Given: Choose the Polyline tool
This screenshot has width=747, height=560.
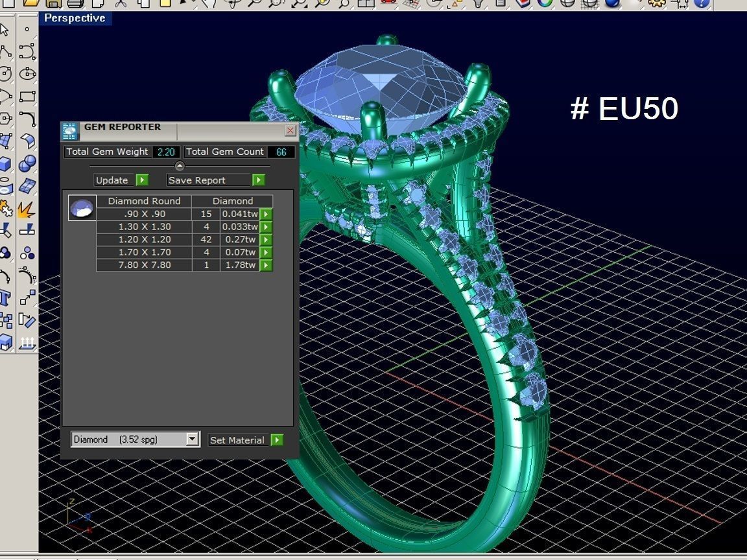Looking at the screenshot, I should [x=5, y=51].
